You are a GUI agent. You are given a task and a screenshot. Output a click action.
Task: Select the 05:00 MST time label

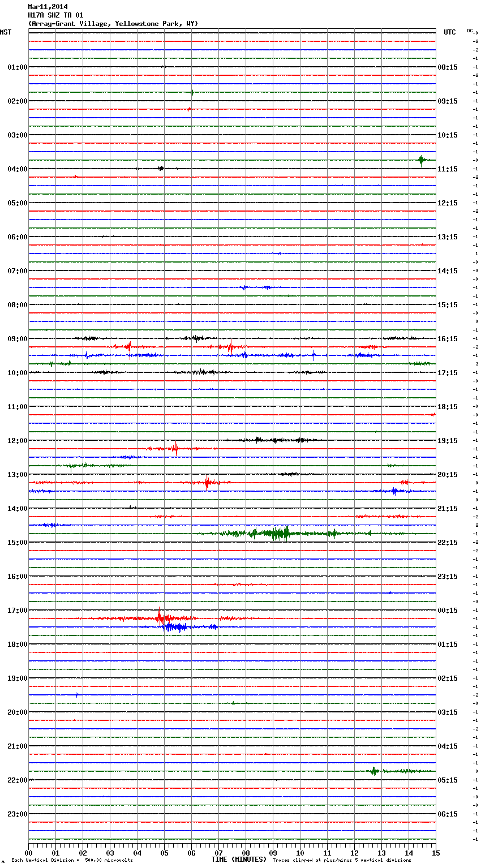(17, 203)
